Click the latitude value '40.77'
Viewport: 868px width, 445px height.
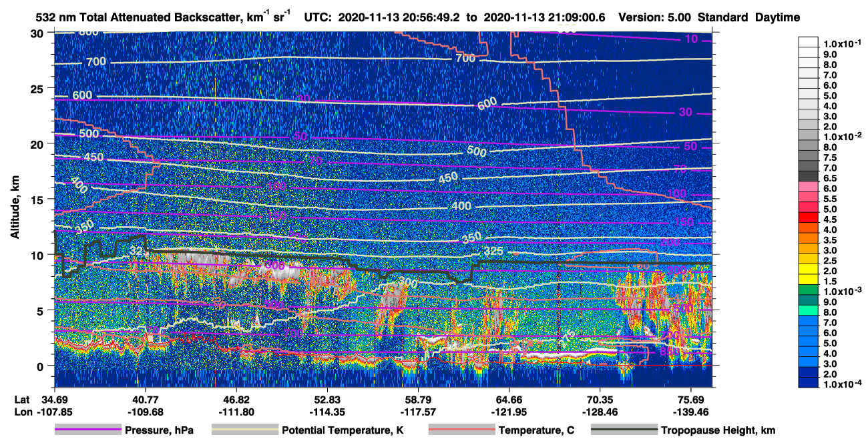click(146, 399)
